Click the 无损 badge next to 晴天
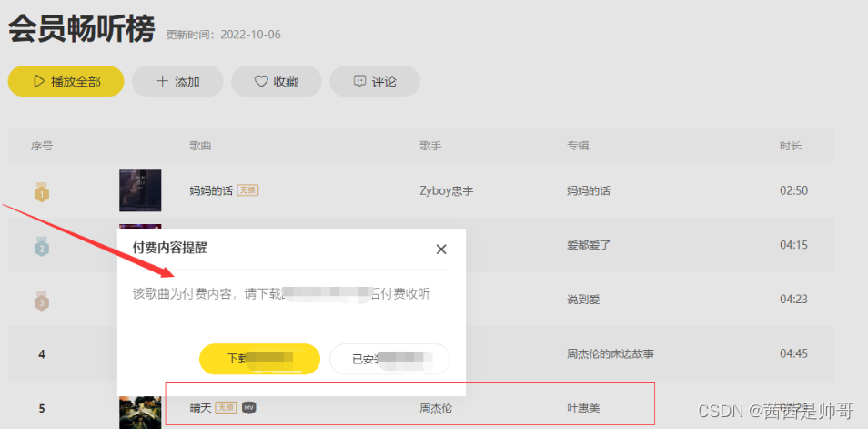The width and height of the screenshot is (868, 429). (x=226, y=407)
